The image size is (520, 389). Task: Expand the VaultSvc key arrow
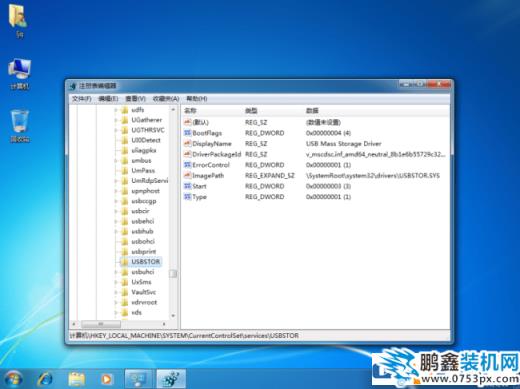[116, 292]
